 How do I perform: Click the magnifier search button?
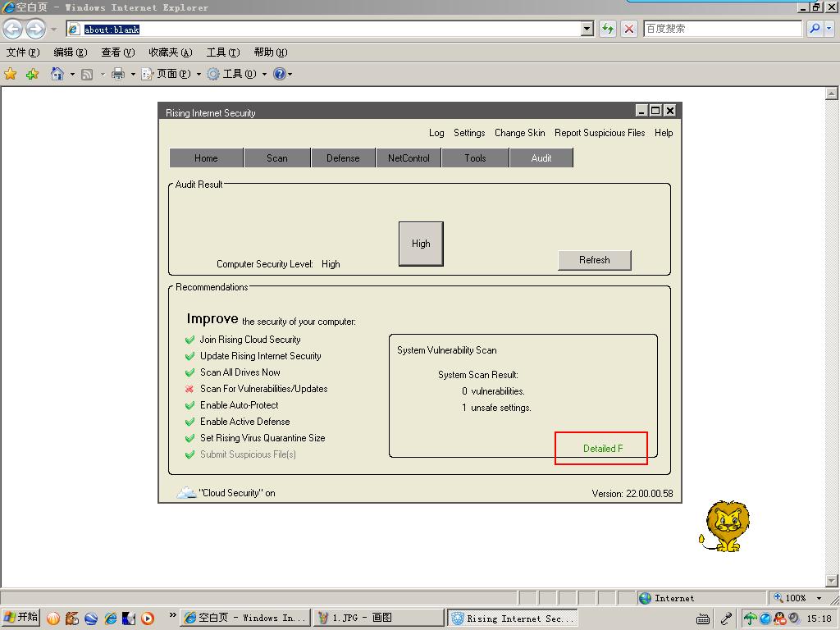(x=815, y=29)
